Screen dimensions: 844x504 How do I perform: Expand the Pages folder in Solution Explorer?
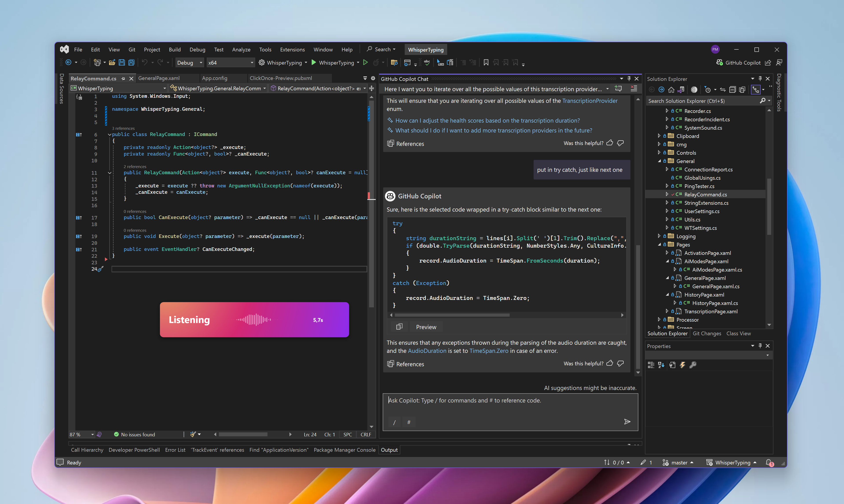659,244
